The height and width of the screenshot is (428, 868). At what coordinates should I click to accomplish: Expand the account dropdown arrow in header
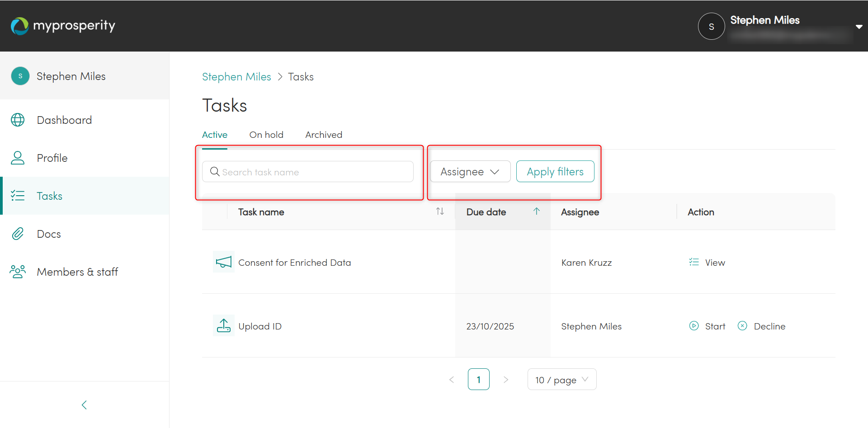coord(859,27)
